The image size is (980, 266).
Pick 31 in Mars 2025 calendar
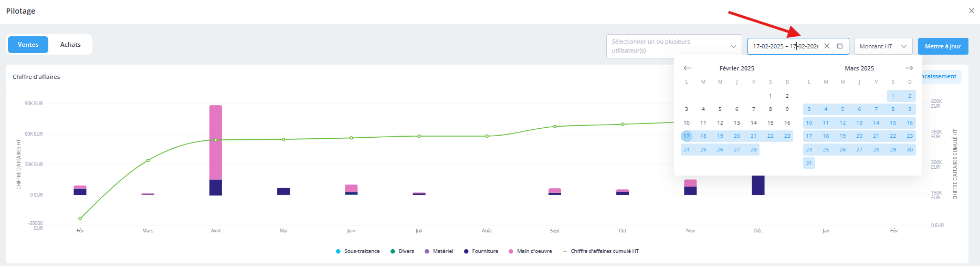pos(809,163)
